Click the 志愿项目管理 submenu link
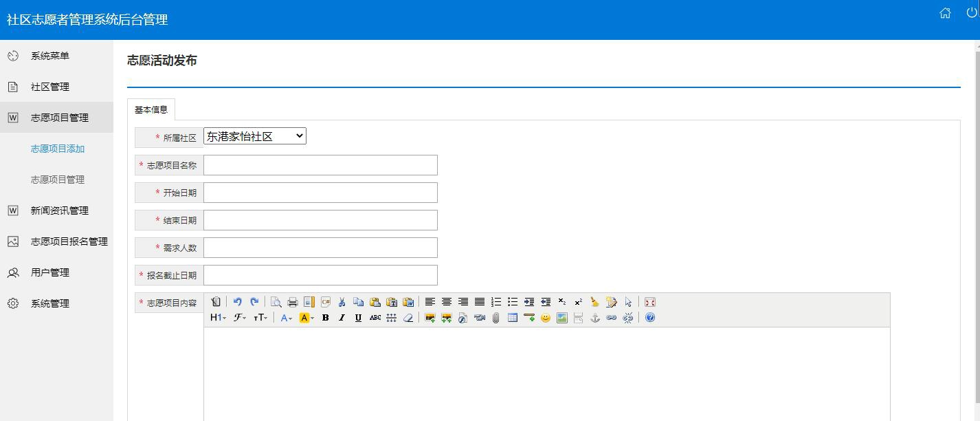Image resolution: width=980 pixels, height=421 pixels. (x=58, y=180)
